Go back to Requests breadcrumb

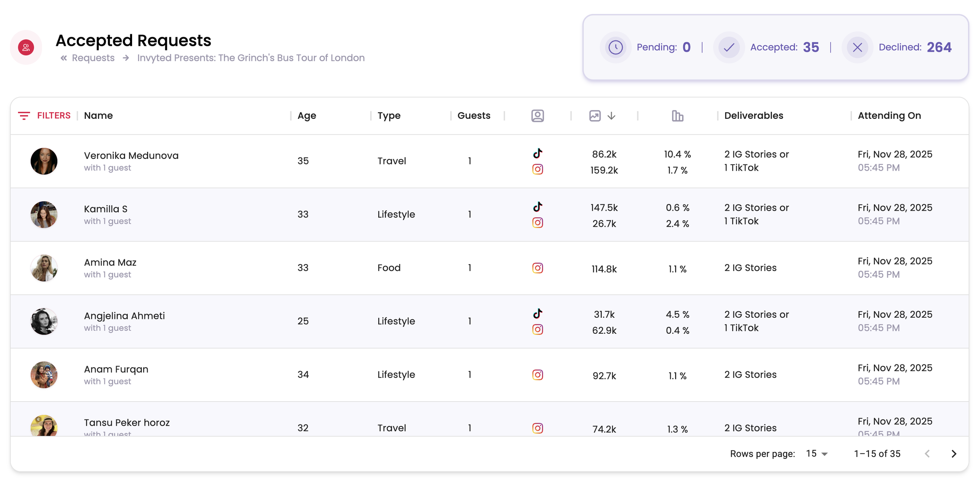point(93,58)
